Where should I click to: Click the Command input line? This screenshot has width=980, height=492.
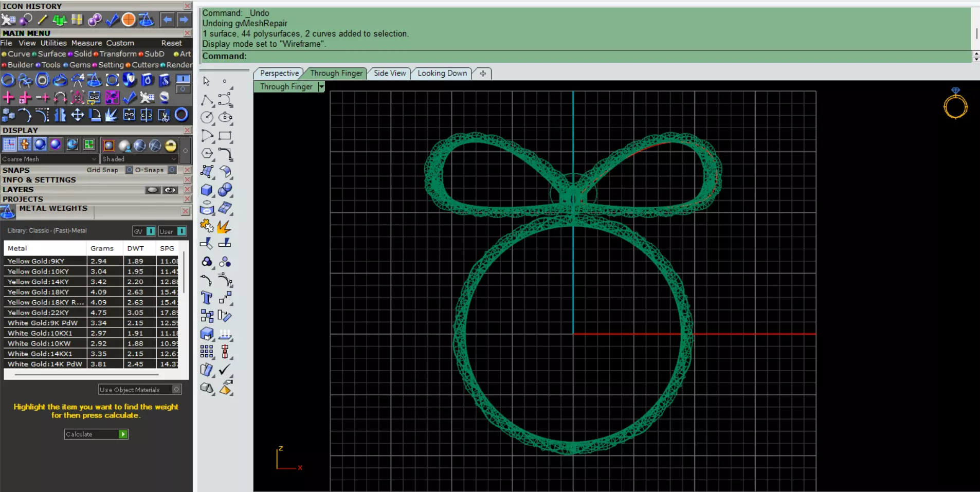586,56
